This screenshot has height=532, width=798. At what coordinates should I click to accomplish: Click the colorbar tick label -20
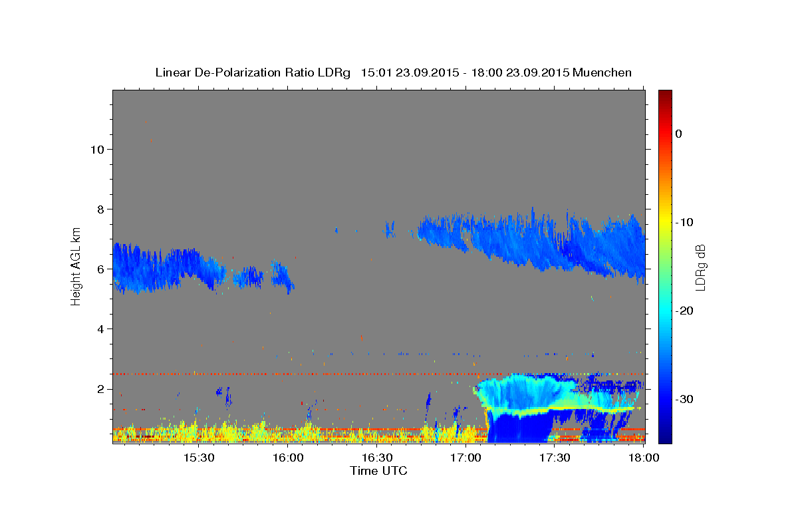point(684,311)
